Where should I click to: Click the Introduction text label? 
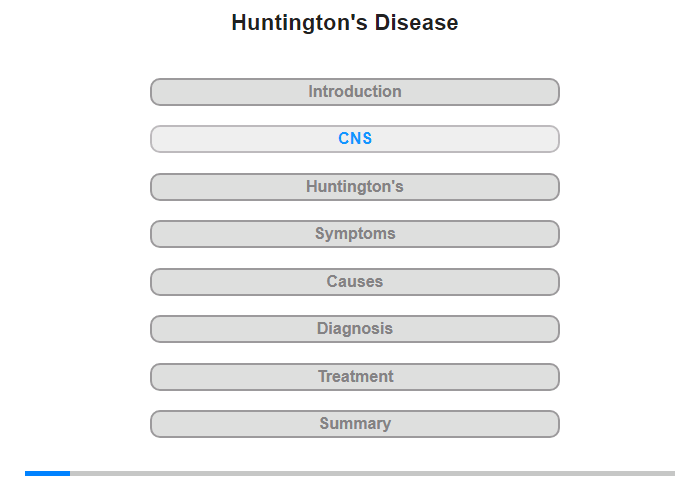(x=355, y=92)
